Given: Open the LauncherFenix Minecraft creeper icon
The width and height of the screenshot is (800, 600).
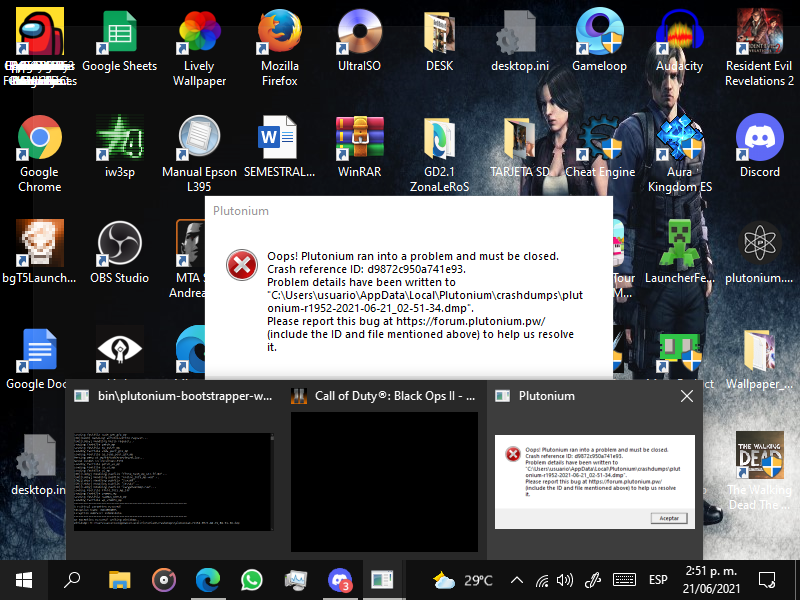Looking at the screenshot, I should pos(680,252).
